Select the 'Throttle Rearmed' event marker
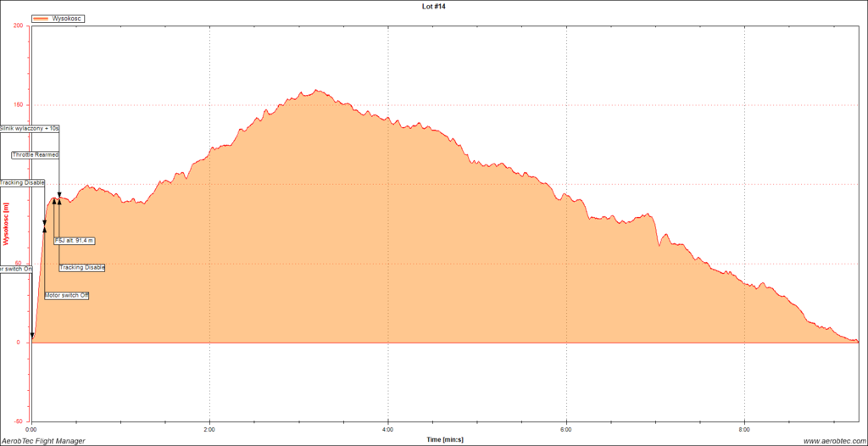868x446 pixels. [x=36, y=155]
